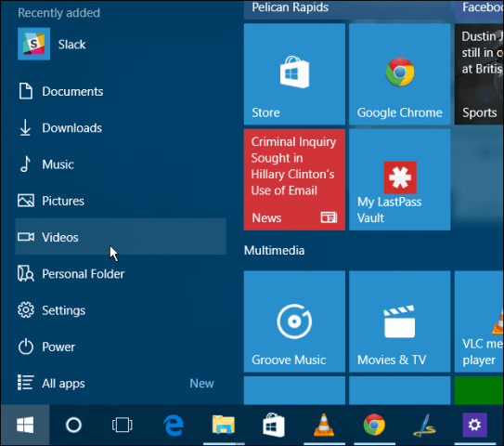The width and height of the screenshot is (504, 446).
Task: Launch the Groove Music tile
Action: (x=294, y=321)
